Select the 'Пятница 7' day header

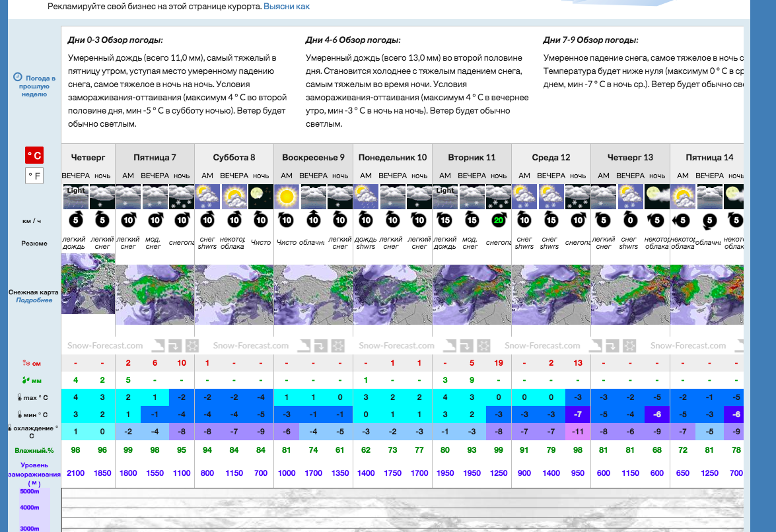[155, 157]
